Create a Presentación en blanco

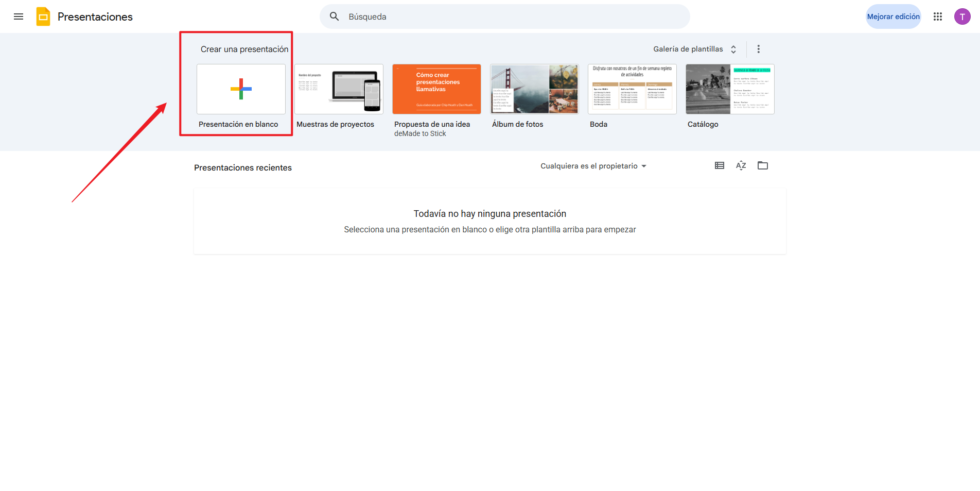click(x=240, y=89)
